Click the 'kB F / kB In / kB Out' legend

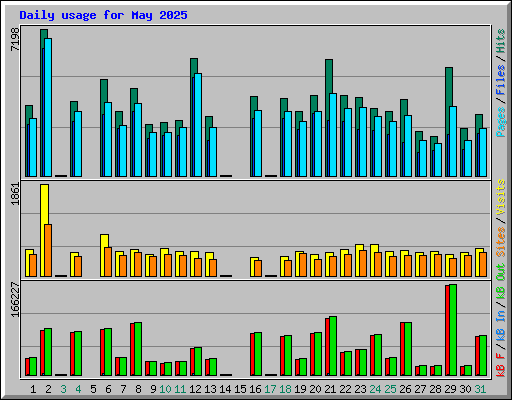[x=501, y=320]
